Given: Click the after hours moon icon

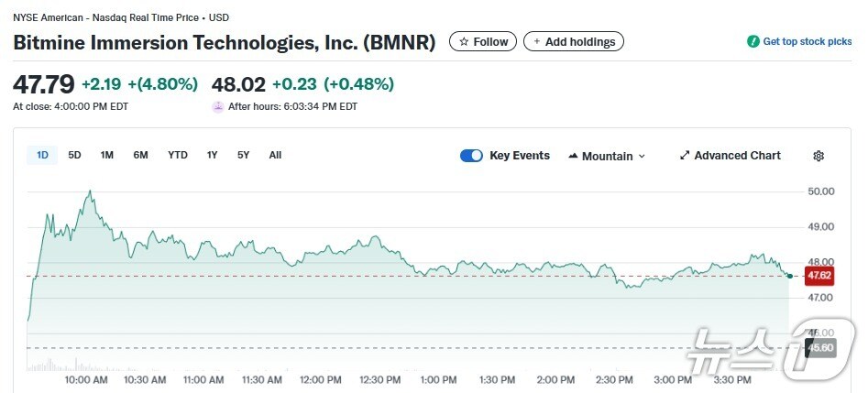Looking at the screenshot, I should tap(218, 106).
